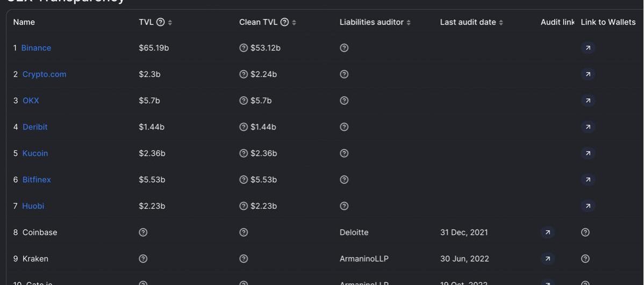Click help icon next to TVL header

[161, 22]
